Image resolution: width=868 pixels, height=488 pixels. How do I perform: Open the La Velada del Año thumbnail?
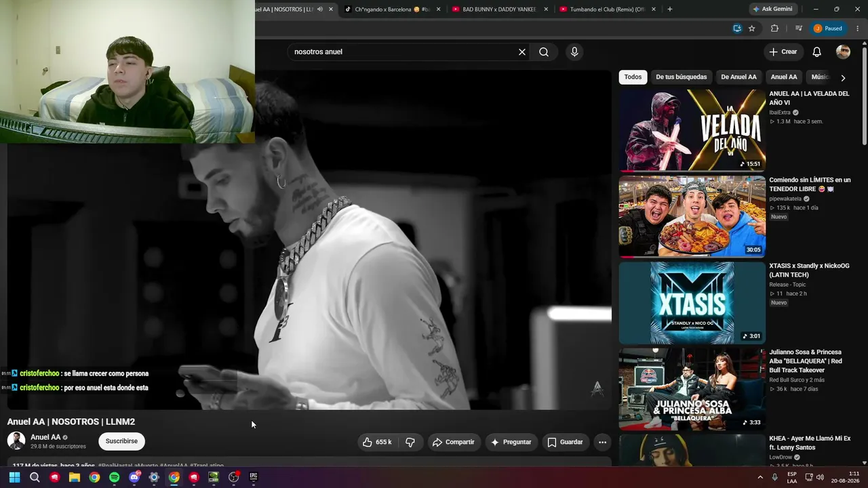692,130
